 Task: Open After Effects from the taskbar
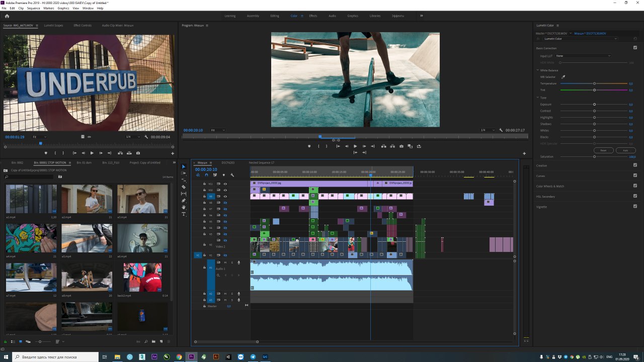pos(154,357)
